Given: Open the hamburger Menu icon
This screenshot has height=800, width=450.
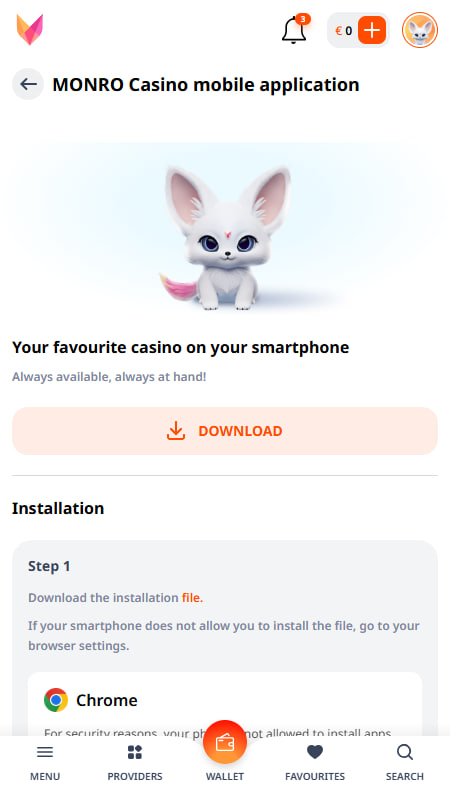Looking at the screenshot, I should [x=45, y=752].
